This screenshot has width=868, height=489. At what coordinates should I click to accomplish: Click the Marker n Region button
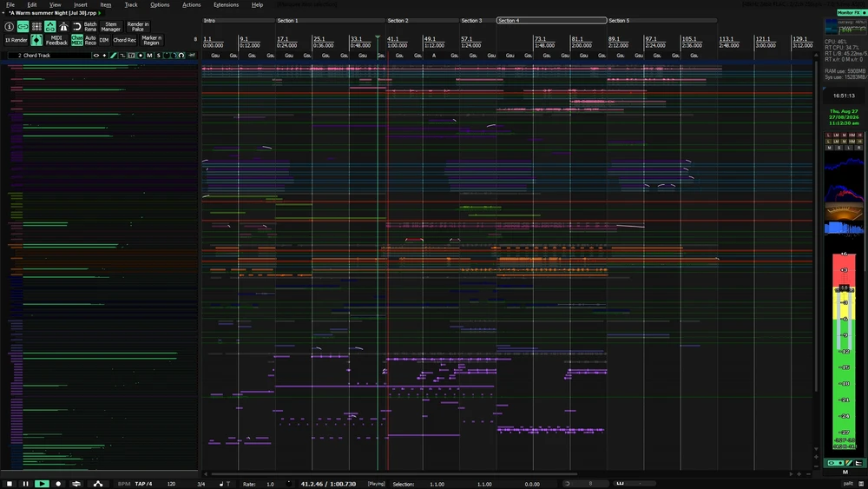151,40
